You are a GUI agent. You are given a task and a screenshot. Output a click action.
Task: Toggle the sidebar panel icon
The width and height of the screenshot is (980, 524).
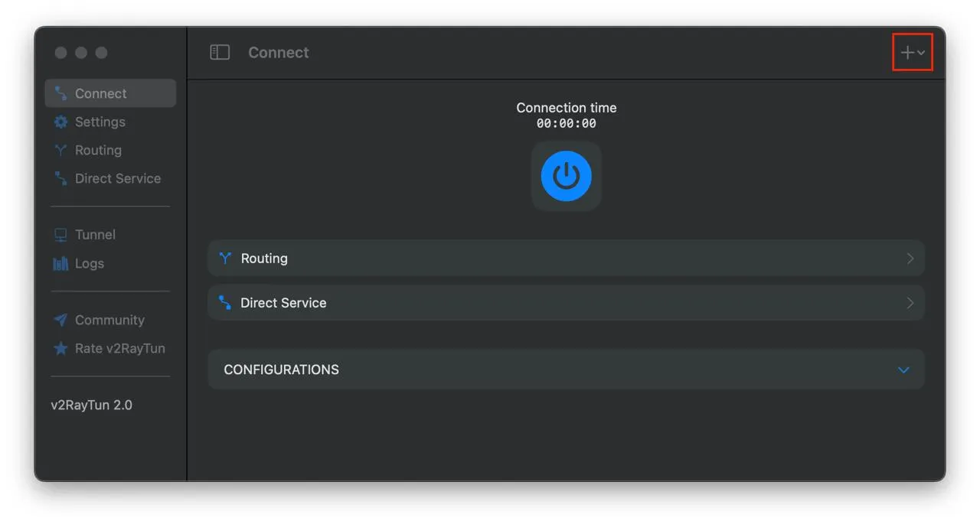coord(220,52)
